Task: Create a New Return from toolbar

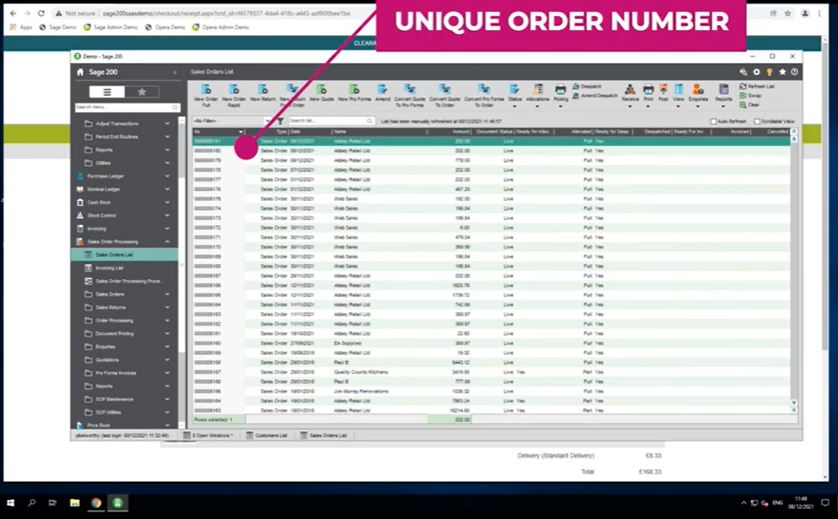Action: (262, 92)
